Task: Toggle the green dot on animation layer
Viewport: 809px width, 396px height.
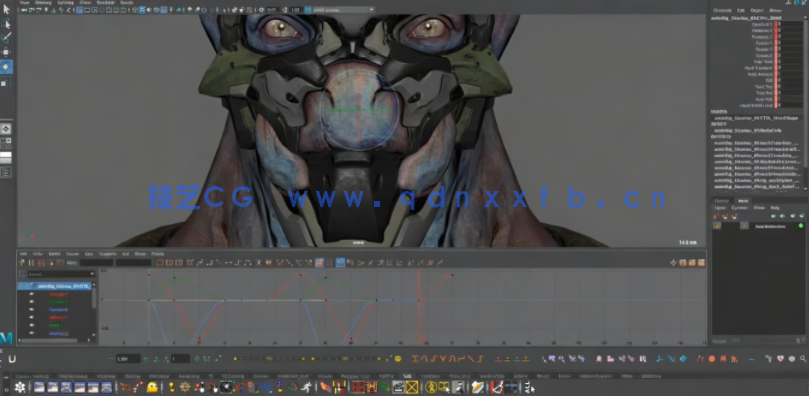Action: [x=801, y=226]
